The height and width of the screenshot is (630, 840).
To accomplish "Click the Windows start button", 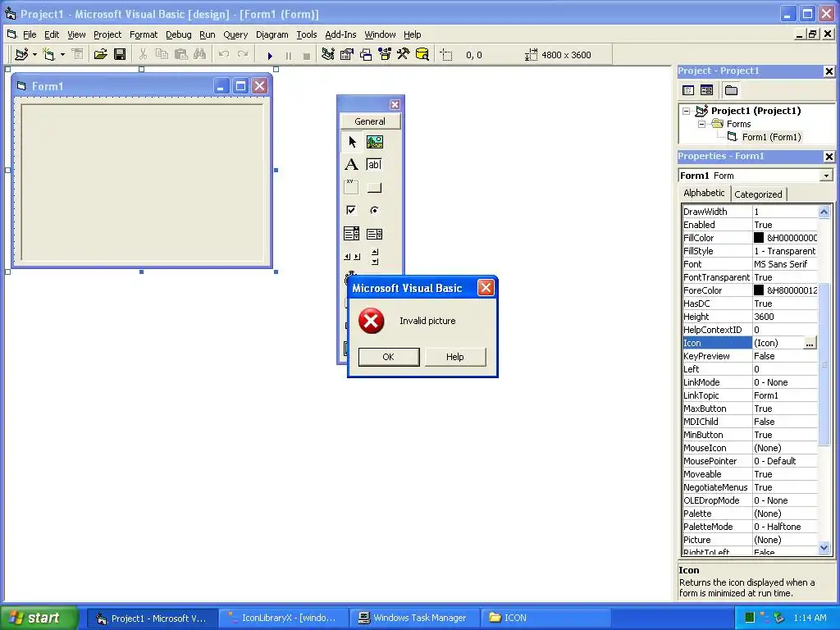I will tap(39, 618).
